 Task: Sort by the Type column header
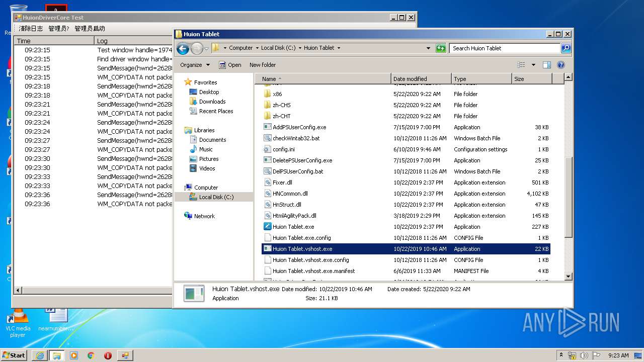481,79
